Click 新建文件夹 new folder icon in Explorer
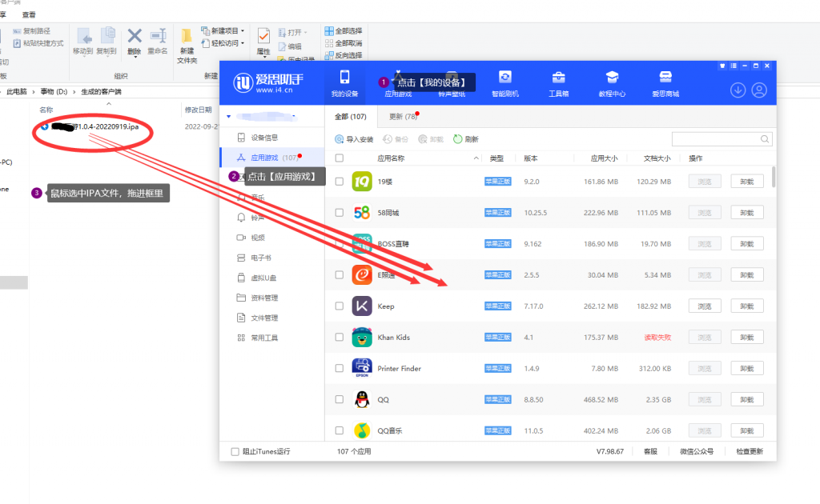 tap(187, 35)
